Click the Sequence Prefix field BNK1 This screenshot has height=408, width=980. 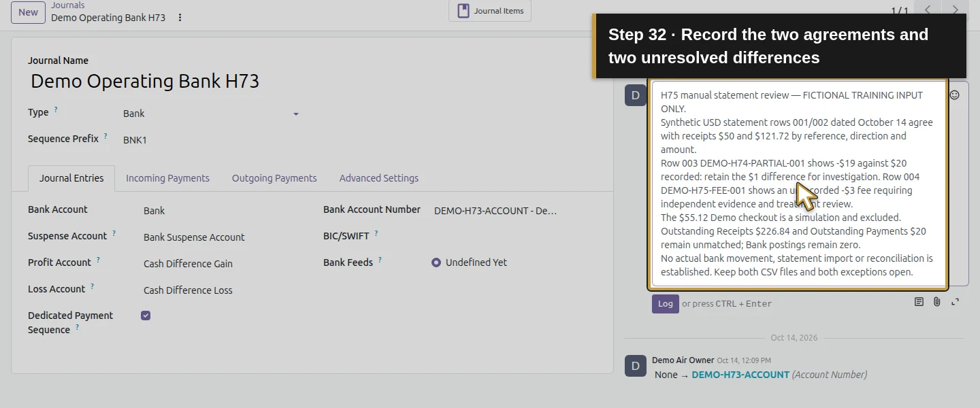[211, 140]
